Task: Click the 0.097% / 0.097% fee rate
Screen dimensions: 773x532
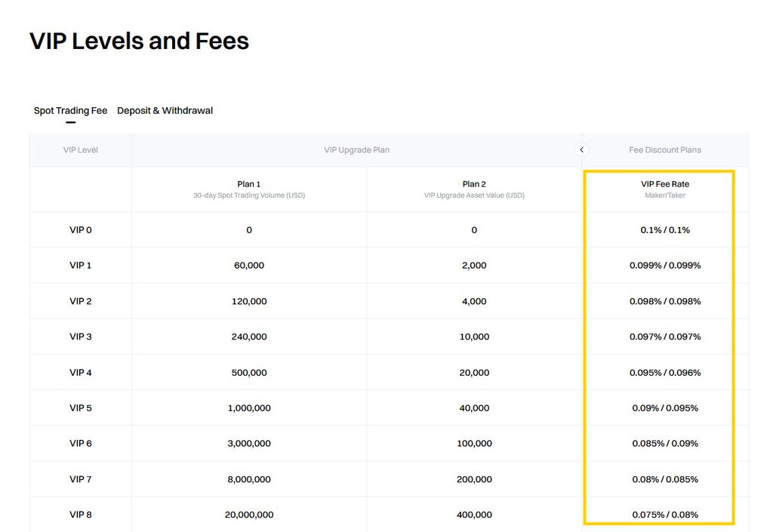Action: [x=665, y=337]
